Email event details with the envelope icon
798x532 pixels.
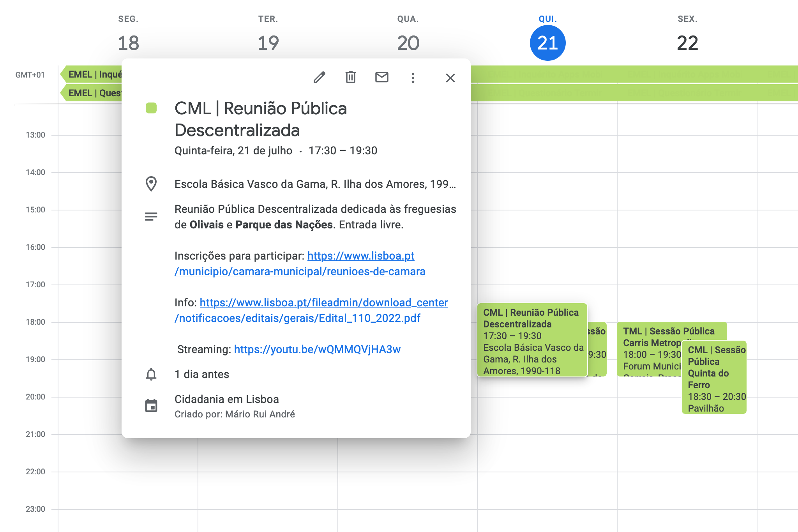coord(382,78)
